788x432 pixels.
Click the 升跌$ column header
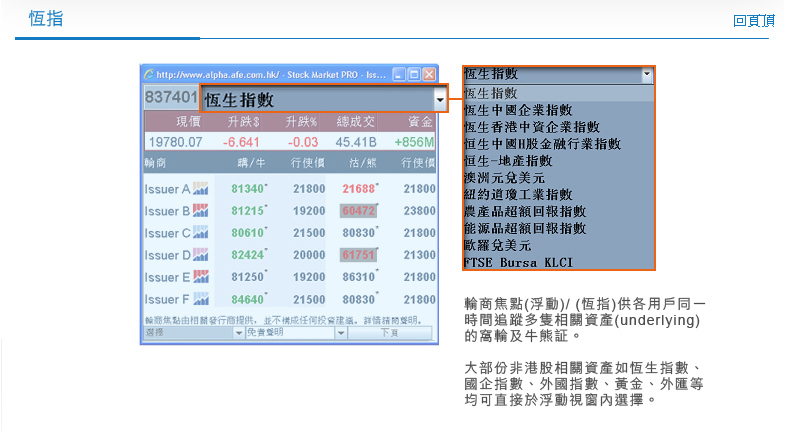[x=244, y=122]
